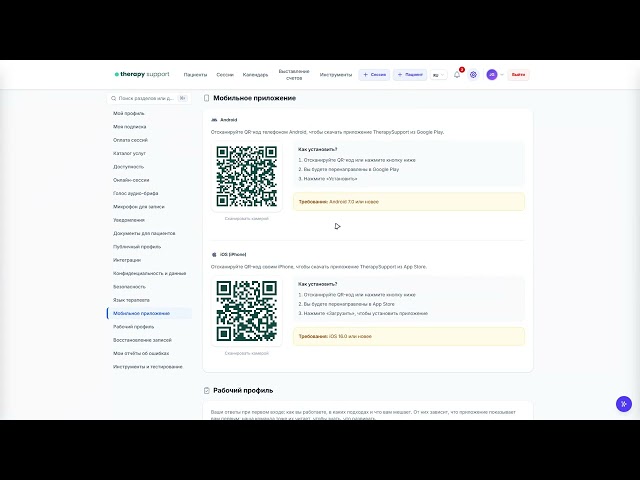Open Сессии in the top navigation

(x=225, y=75)
